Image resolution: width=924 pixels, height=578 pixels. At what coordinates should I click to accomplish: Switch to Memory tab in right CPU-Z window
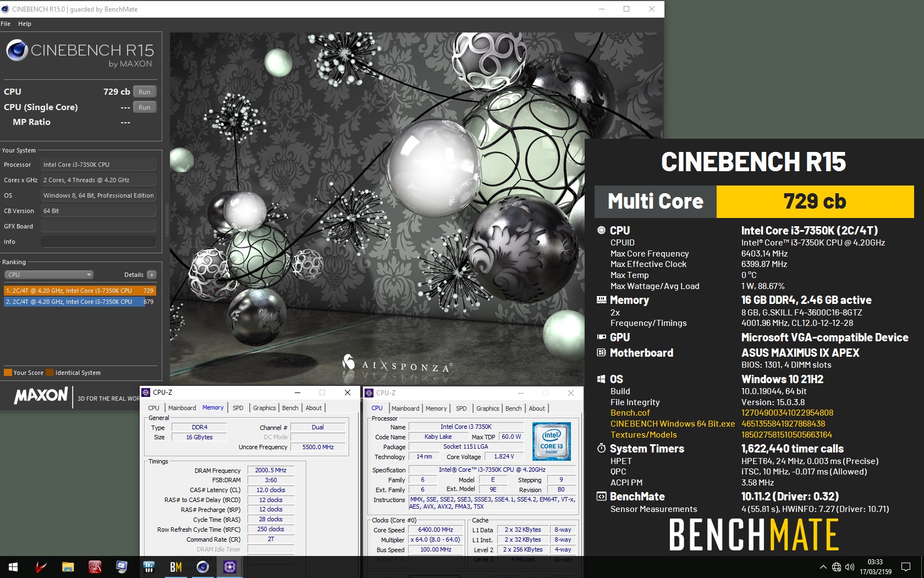pyautogui.click(x=436, y=408)
